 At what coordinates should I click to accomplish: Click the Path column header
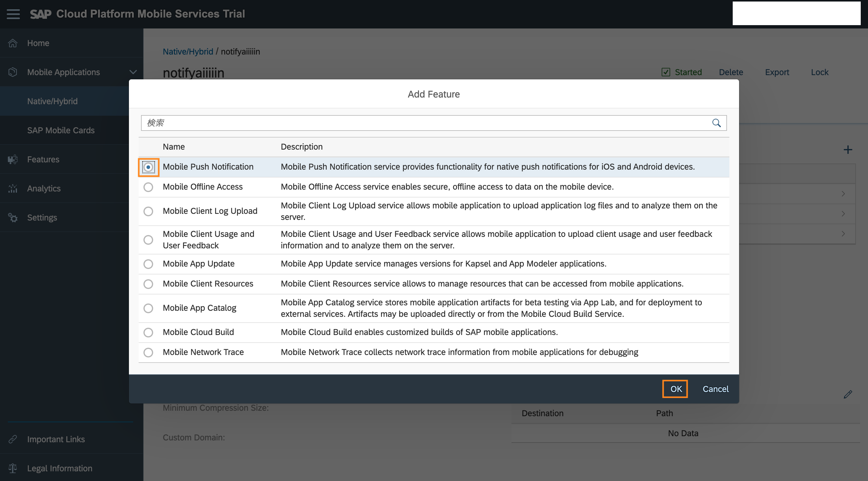coord(664,413)
